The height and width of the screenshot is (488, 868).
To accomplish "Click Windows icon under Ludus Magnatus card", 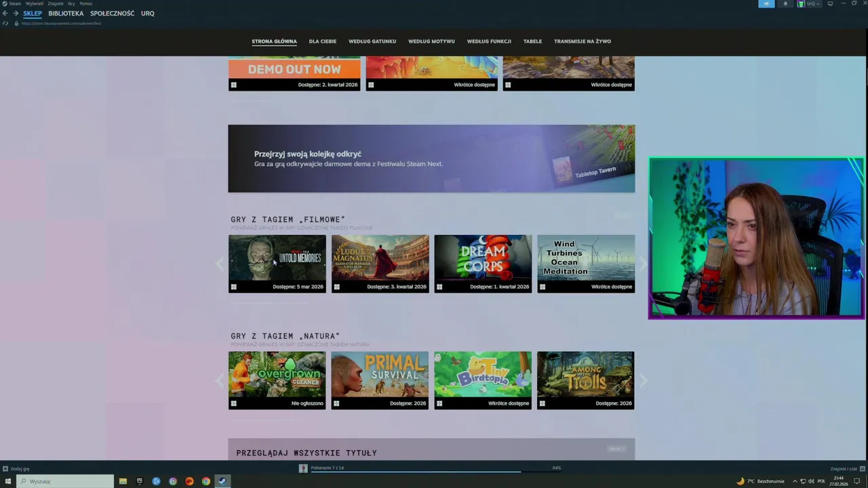I will tap(336, 287).
